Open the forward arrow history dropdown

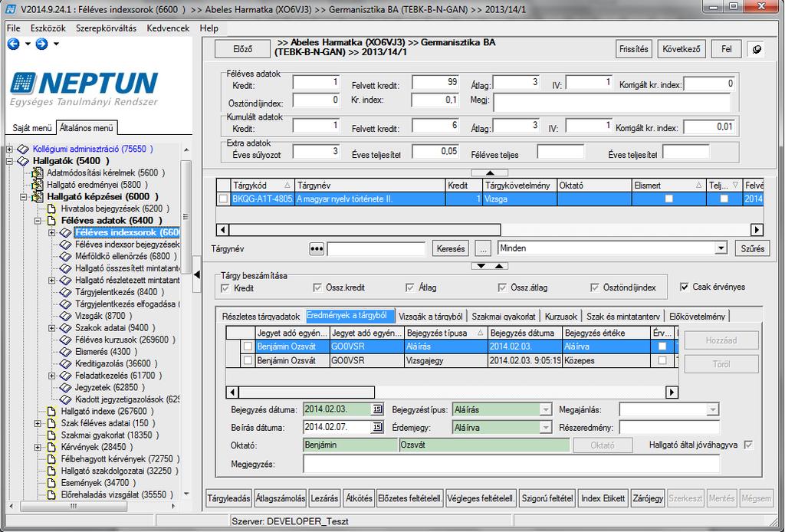click(56, 44)
